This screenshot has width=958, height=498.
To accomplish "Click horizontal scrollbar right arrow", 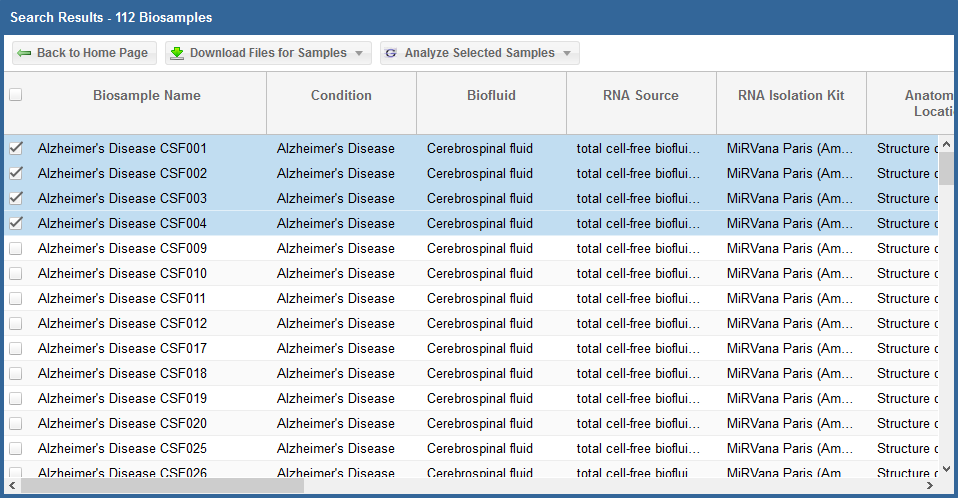I will point(929,485).
